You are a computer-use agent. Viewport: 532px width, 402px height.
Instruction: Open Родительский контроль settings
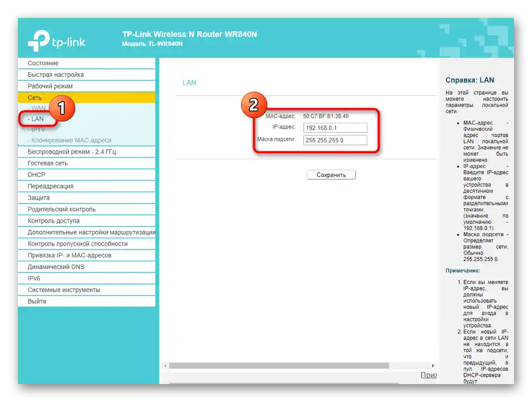(87, 209)
